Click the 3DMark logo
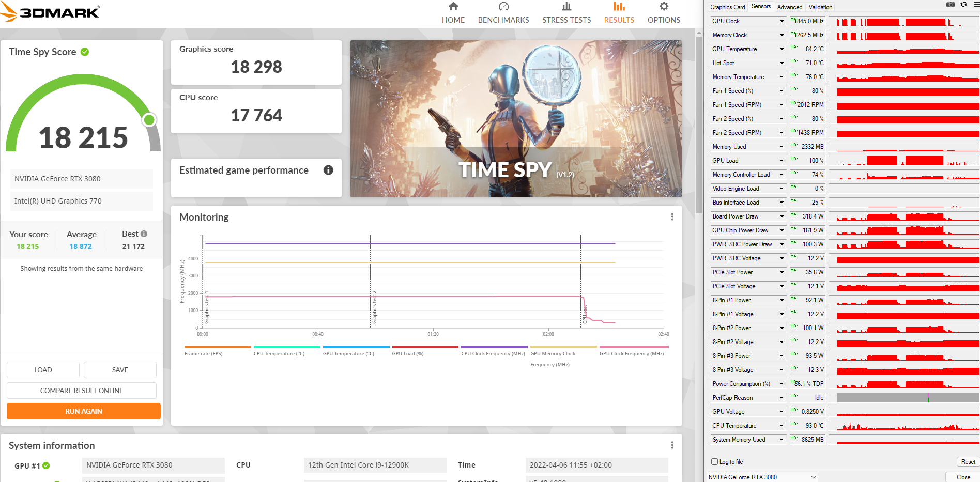Screen dimensions: 980x482 pos(50,11)
